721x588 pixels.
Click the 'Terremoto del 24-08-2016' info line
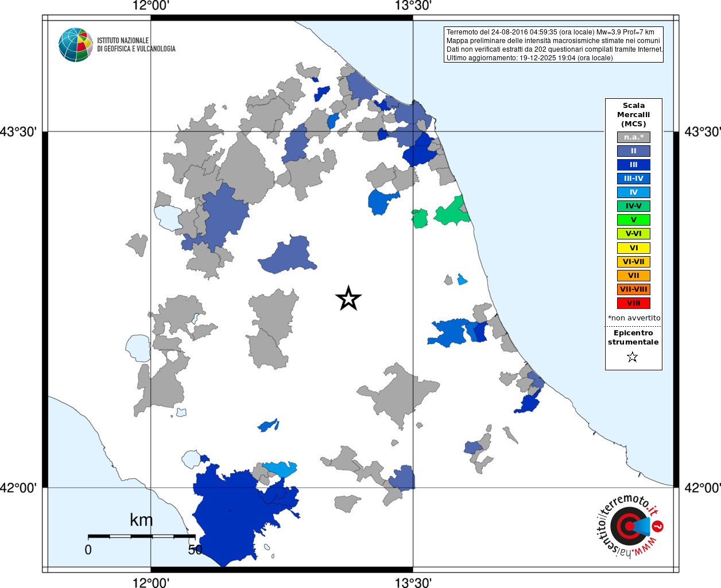551,32
